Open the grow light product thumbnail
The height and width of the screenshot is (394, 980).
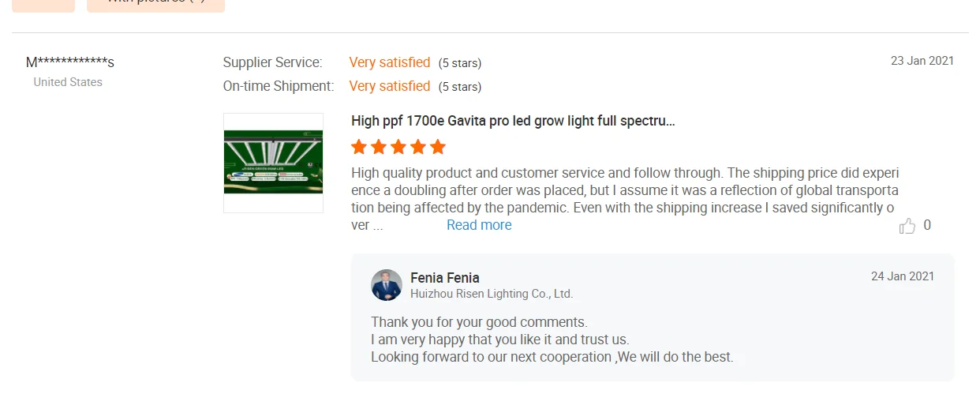[x=273, y=163]
